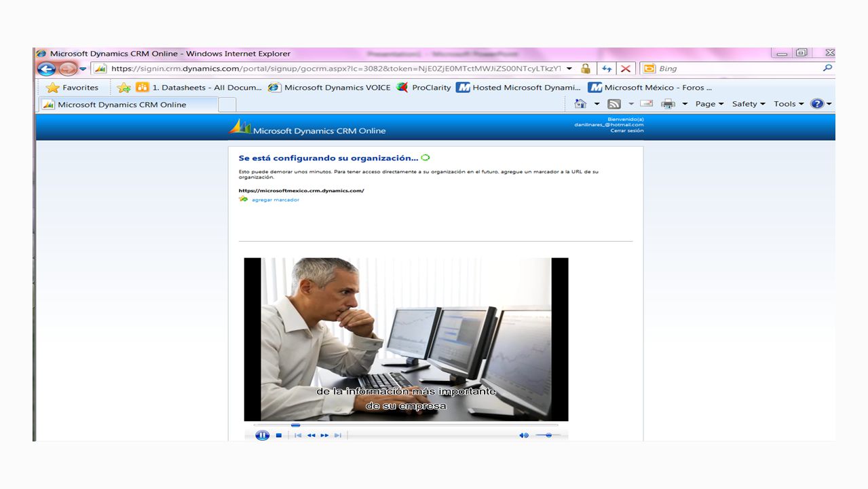
Task: Open the ProClarity favorite link
Action: [424, 88]
